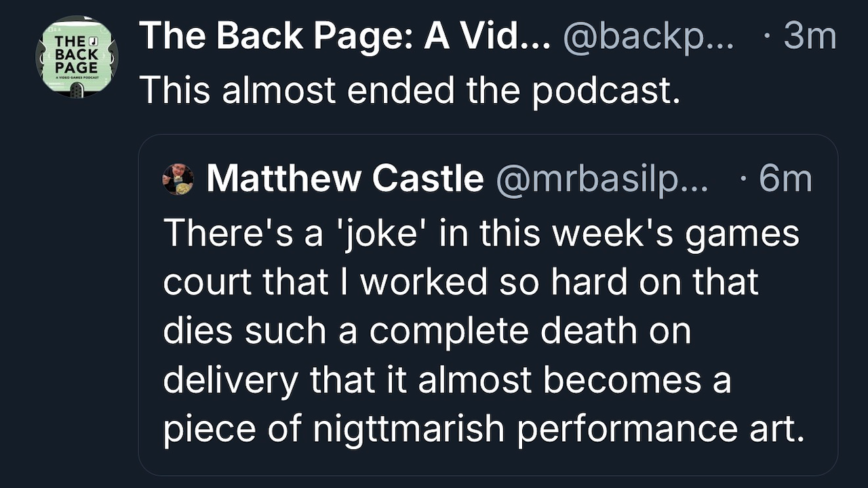Click the @backp... account handle
Viewport: 868px width, 488px height.
coord(649,36)
